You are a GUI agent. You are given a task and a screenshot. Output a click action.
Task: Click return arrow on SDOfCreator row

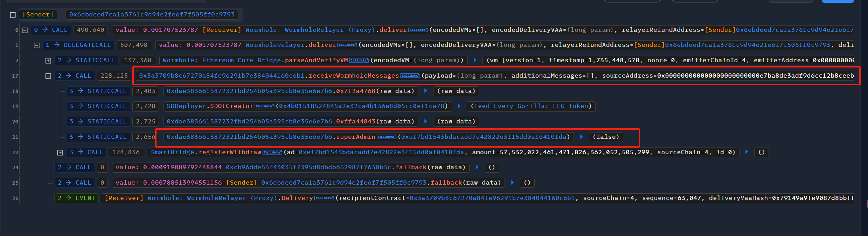459,106
